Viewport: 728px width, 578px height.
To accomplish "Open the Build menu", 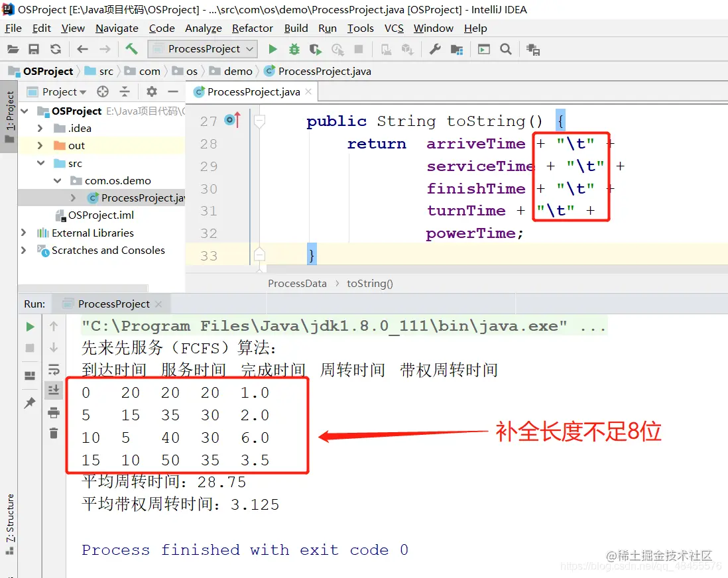I will click(x=296, y=29).
